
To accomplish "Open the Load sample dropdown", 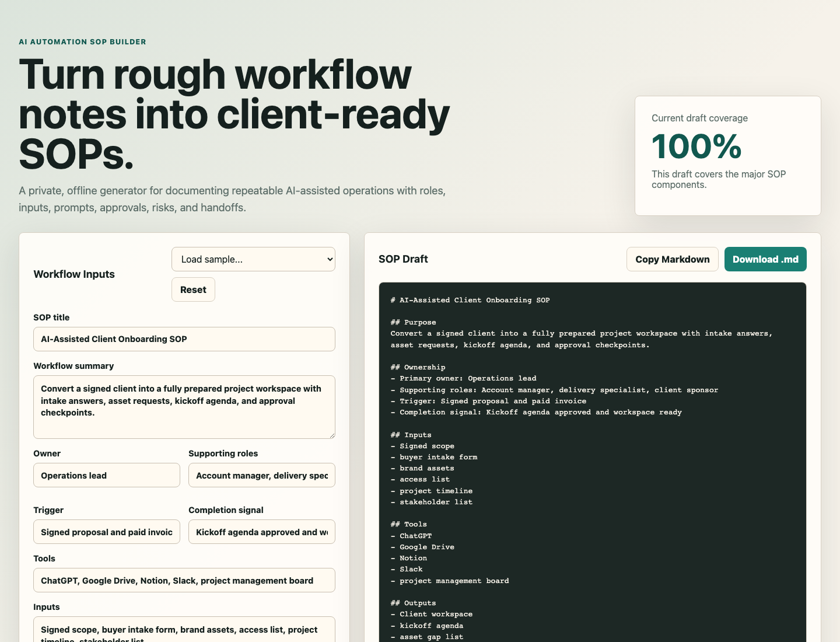I will point(253,259).
